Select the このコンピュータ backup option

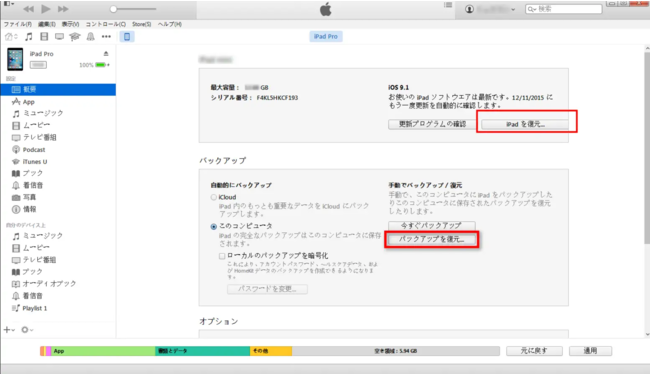(x=213, y=226)
